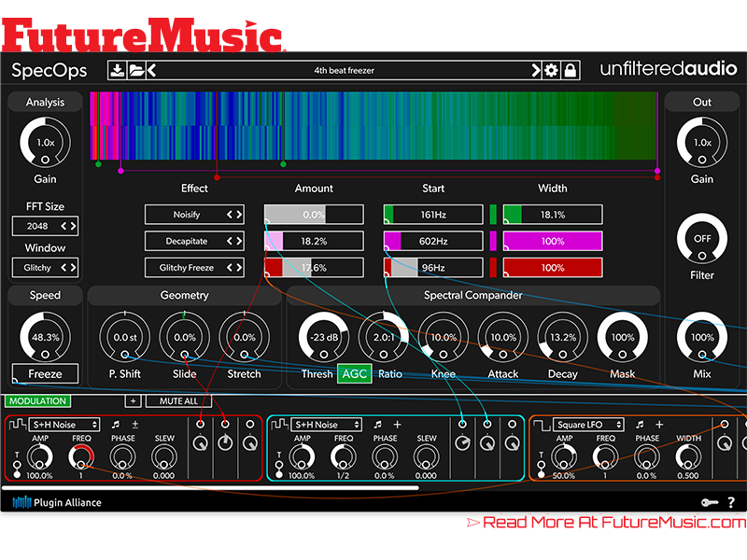Click the Start slider showing 161Hz
Screen dimensions: 747x560
pyautogui.click(x=433, y=215)
